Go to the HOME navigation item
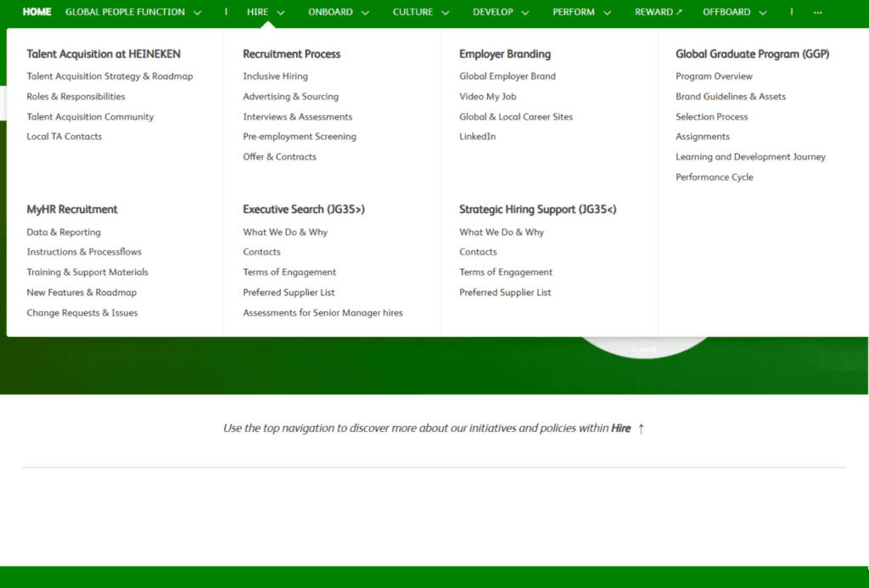The width and height of the screenshot is (869, 588). point(37,12)
